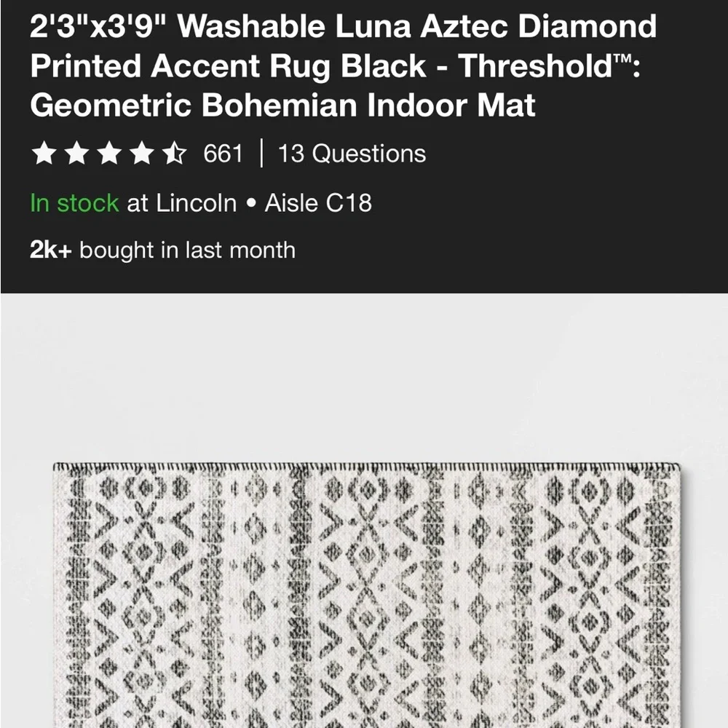Click the second filled rating star
The image size is (728, 728).
pos(76,153)
